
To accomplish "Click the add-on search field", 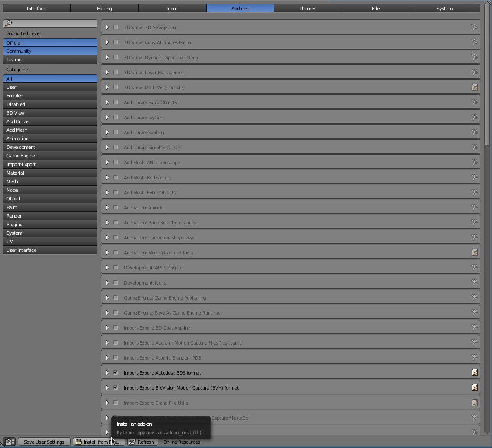I will (x=50, y=24).
